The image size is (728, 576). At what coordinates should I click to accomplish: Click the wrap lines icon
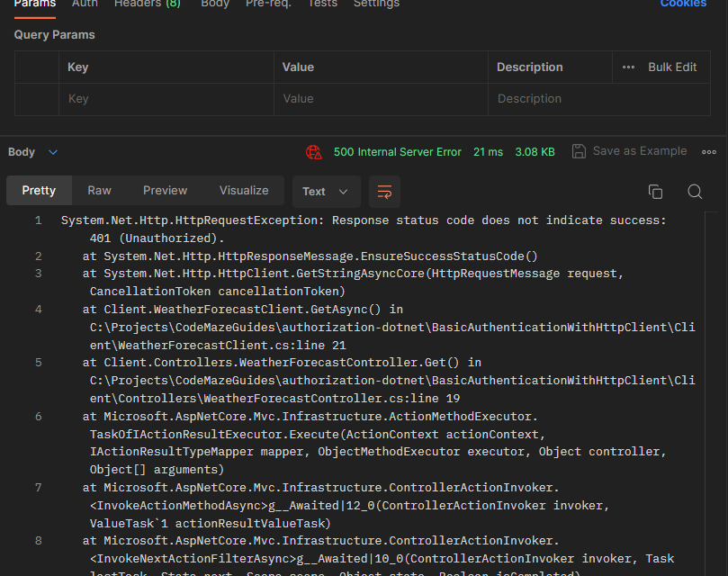click(x=384, y=191)
